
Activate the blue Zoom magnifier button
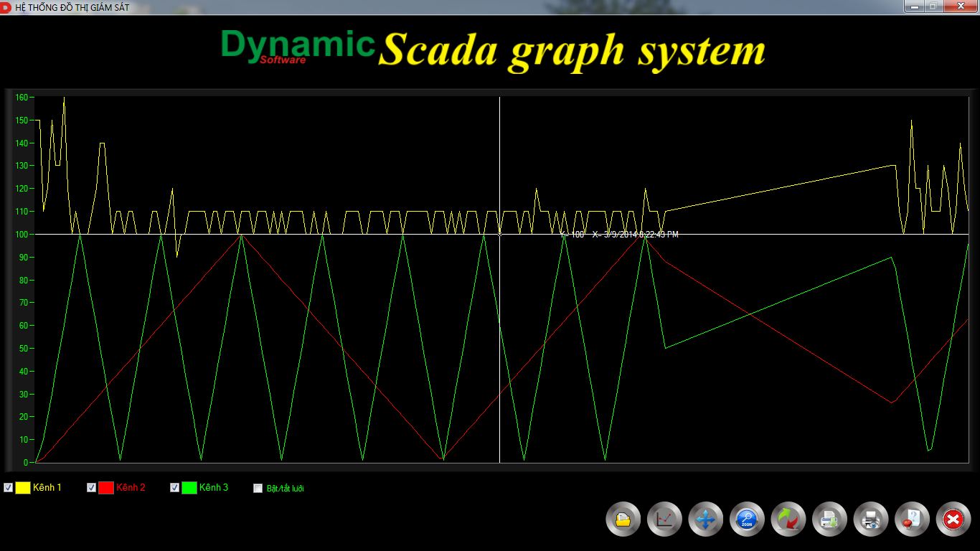(747, 519)
